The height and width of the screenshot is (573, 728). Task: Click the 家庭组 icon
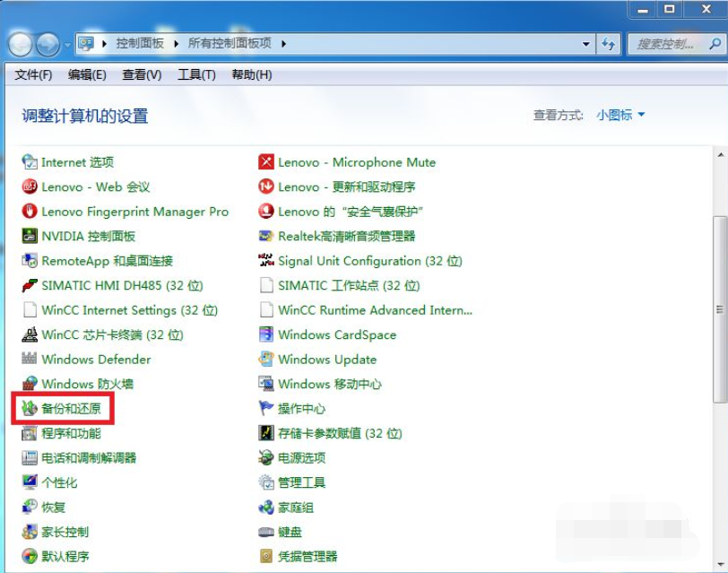(x=266, y=507)
